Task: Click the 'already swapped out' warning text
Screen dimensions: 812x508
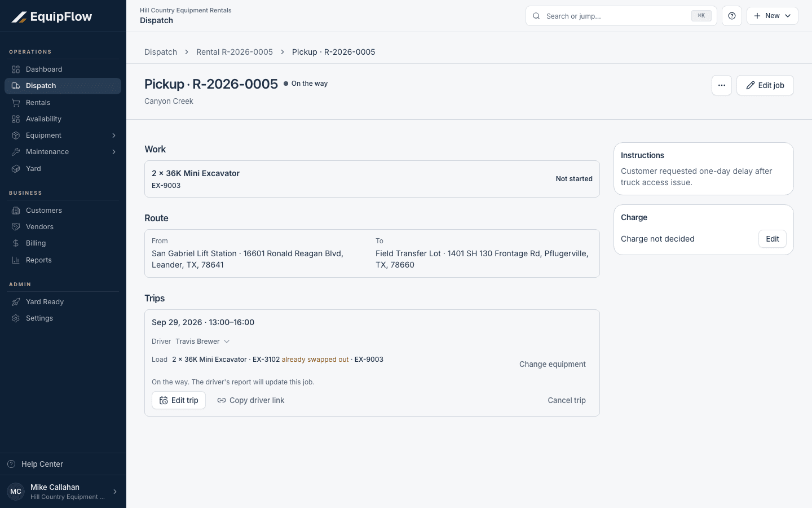Action: tap(315, 360)
